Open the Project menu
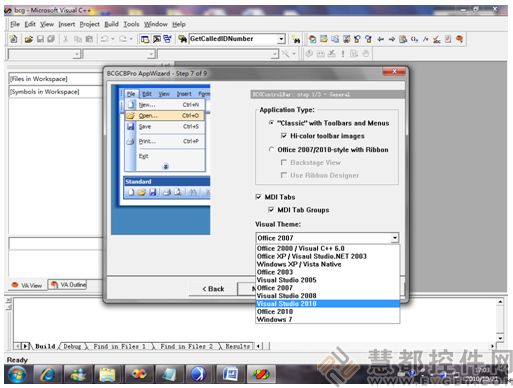Viewport: 513px width, 388px height. pos(89,24)
